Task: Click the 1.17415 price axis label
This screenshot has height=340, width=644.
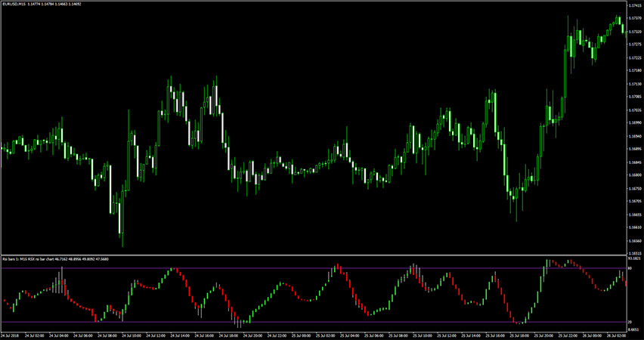Action: (633, 5)
